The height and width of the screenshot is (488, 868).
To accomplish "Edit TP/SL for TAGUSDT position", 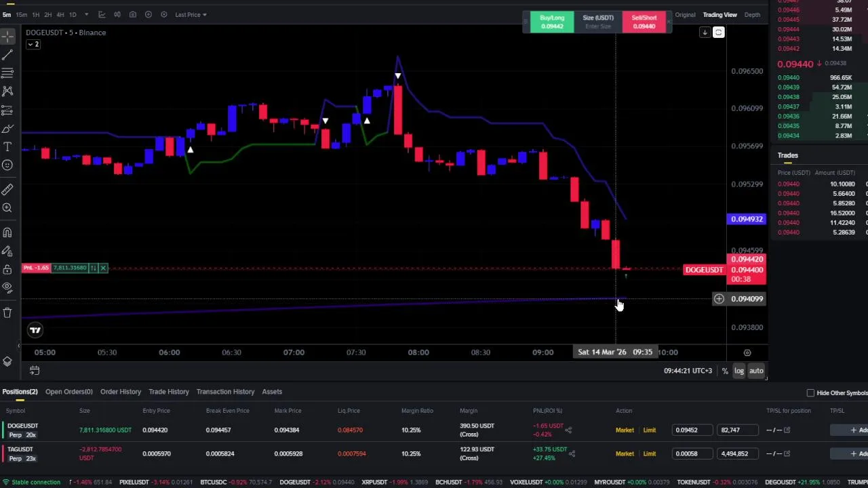I will (787, 454).
